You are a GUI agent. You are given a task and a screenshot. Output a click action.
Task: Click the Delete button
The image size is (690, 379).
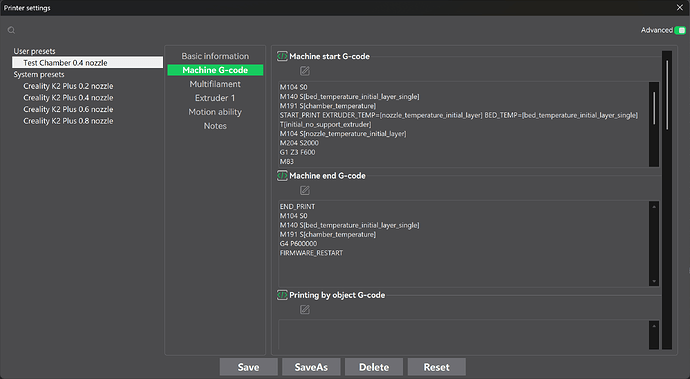pos(374,367)
